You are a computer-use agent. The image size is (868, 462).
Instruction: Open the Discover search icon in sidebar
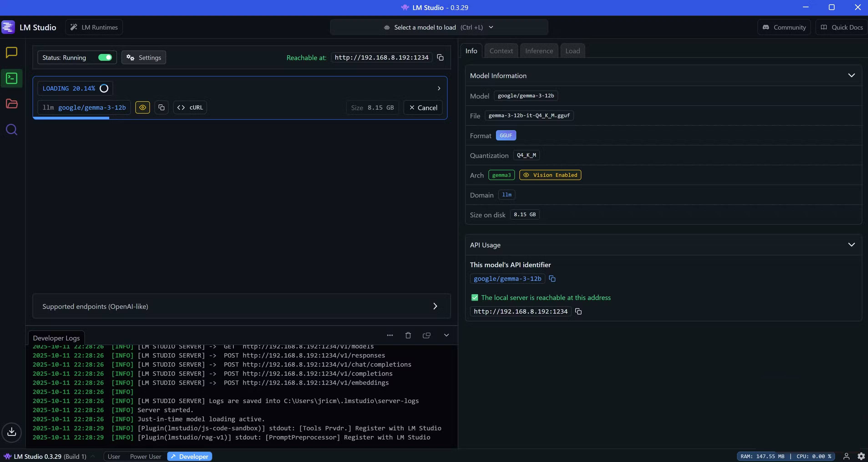pos(12,129)
